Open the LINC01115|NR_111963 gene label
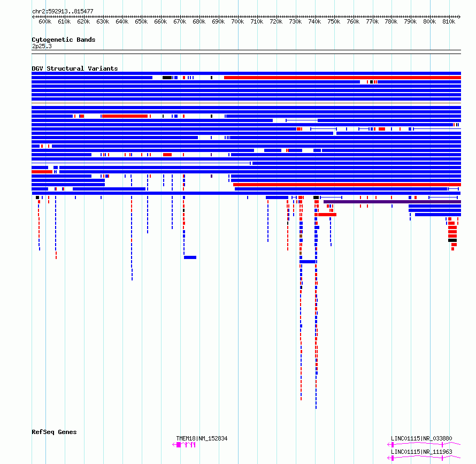The height and width of the screenshot is (464, 476). tap(421, 452)
